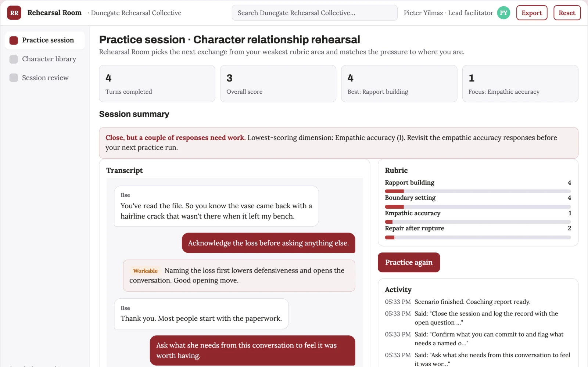
Task: Select the Focus: Empathic accuracy card
Action: pyautogui.click(x=520, y=84)
